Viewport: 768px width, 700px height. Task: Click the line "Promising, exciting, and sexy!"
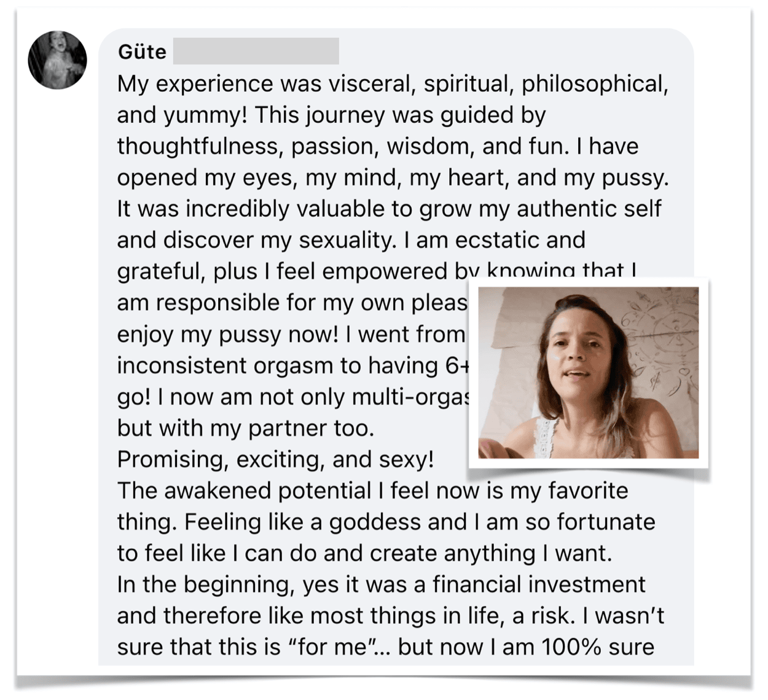(275, 459)
